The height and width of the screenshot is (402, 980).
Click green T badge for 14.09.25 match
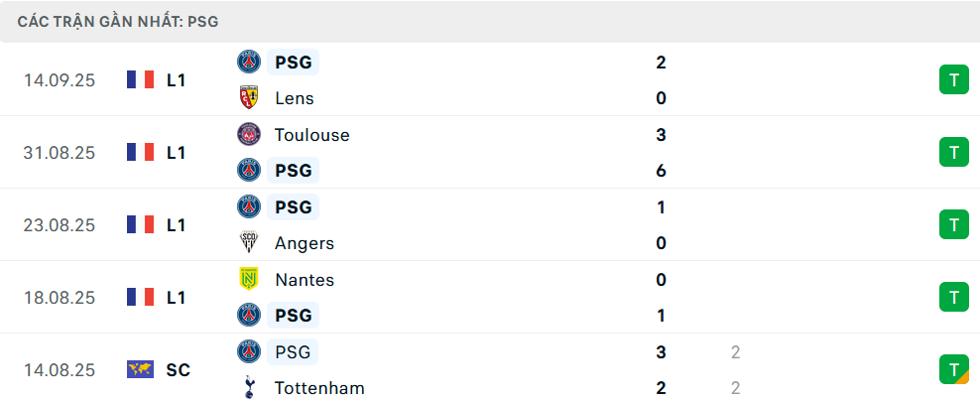tap(953, 80)
